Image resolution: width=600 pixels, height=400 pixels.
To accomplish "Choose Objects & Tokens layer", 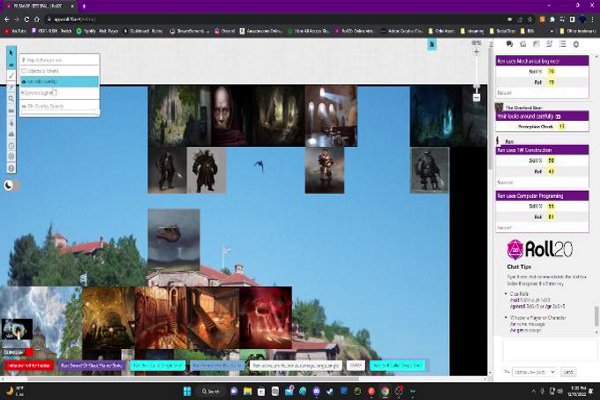I will click(x=60, y=71).
